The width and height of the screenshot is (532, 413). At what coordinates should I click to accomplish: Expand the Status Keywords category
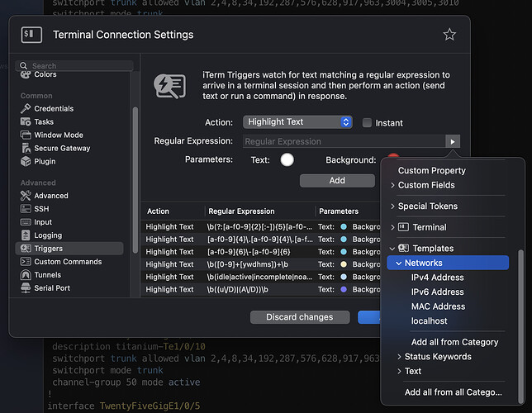437,357
